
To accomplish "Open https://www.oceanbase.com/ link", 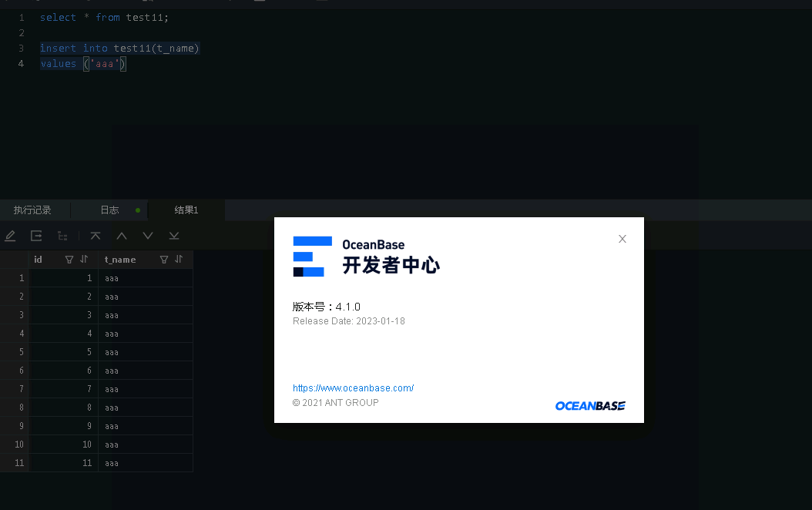I will tap(353, 388).
